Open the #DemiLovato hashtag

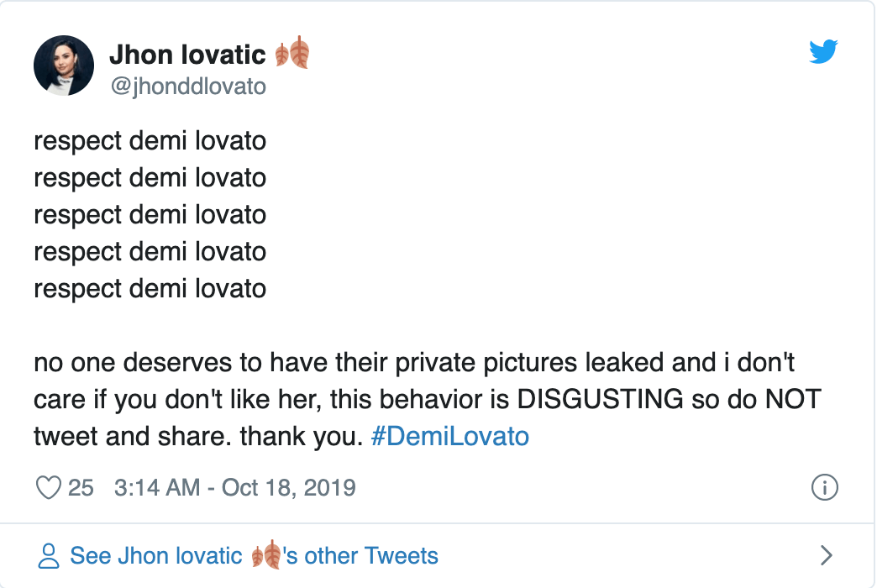tap(449, 437)
